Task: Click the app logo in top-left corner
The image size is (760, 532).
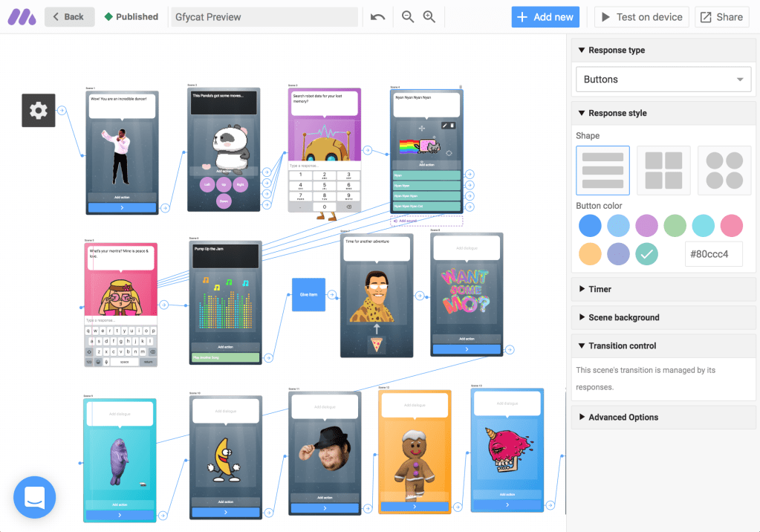Action: [22, 16]
